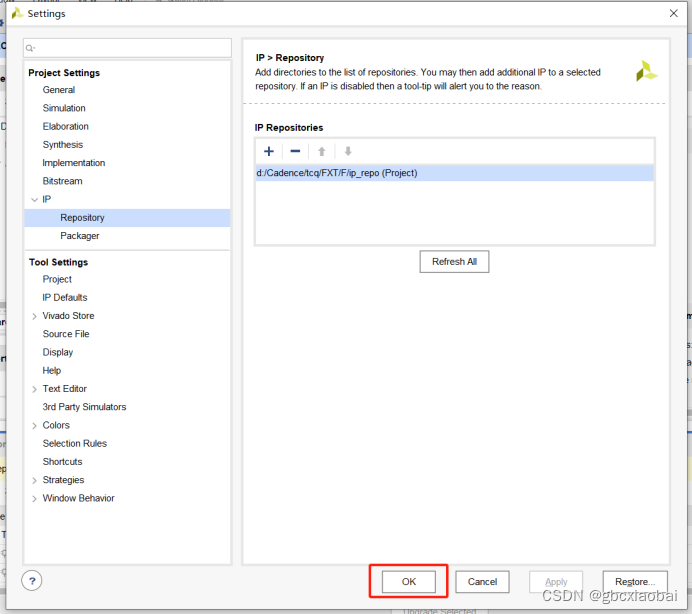This screenshot has height=614, width=692.
Task: Move repository down with down arrow icon
Action: click(348, 151)
